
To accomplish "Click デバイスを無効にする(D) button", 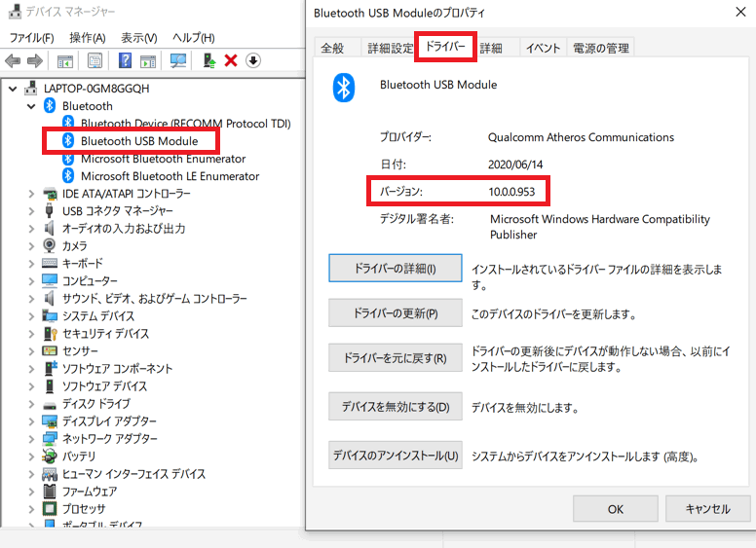I will (x=396, y=407).
